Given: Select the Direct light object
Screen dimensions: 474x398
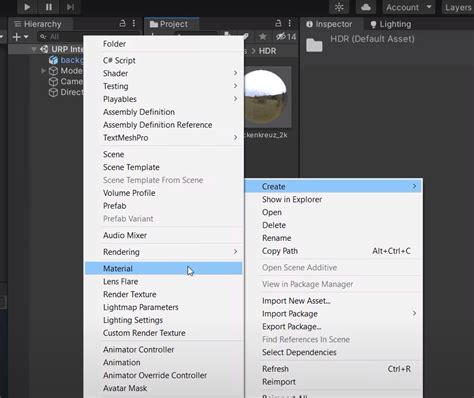Looking at the screenshot, I should tap(66, 92).
